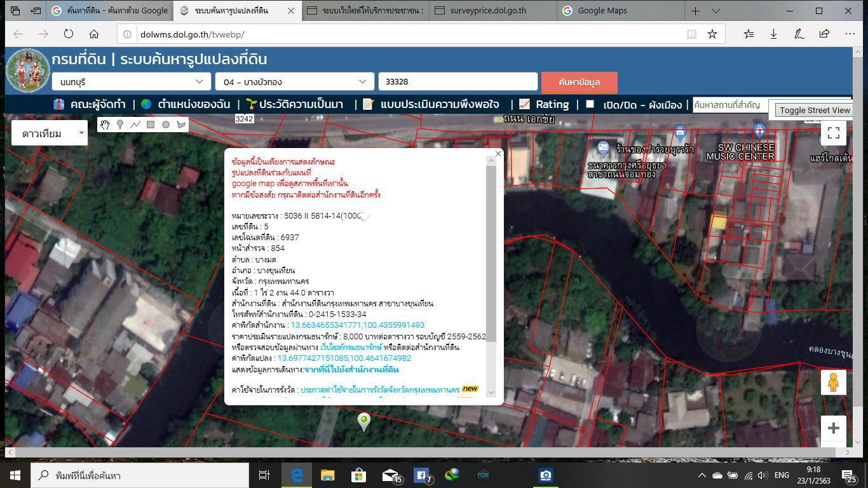
Task: Click the bank map marker icon
Action: (603, 149)
